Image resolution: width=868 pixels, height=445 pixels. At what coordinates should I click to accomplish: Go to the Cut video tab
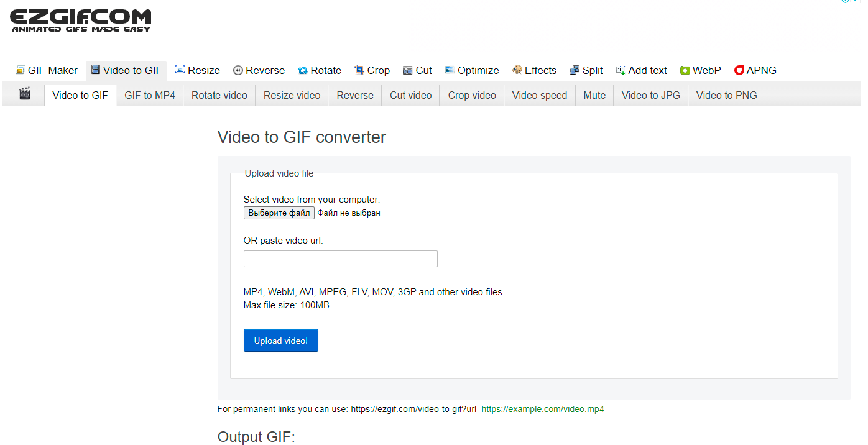coord(411,95)
